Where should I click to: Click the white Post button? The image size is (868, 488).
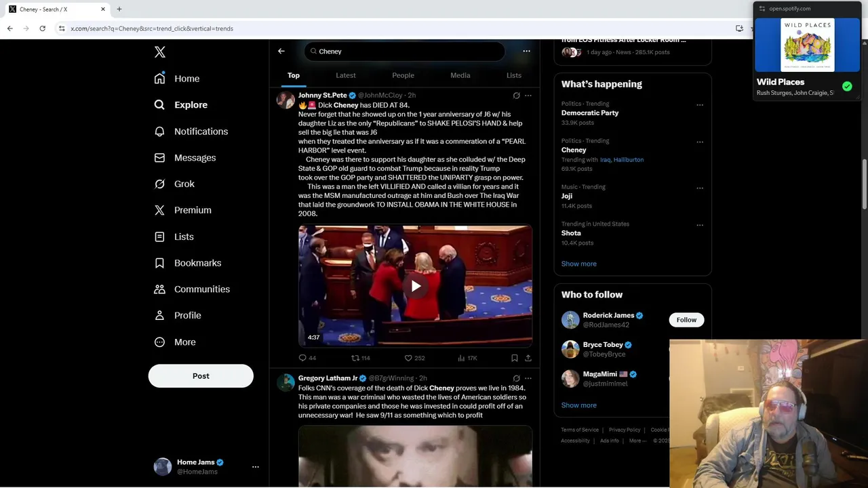coord(201,376)
